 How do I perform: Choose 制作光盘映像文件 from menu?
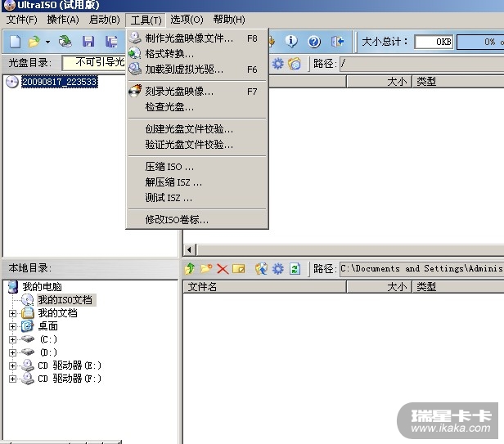click(x=197, y=38)
